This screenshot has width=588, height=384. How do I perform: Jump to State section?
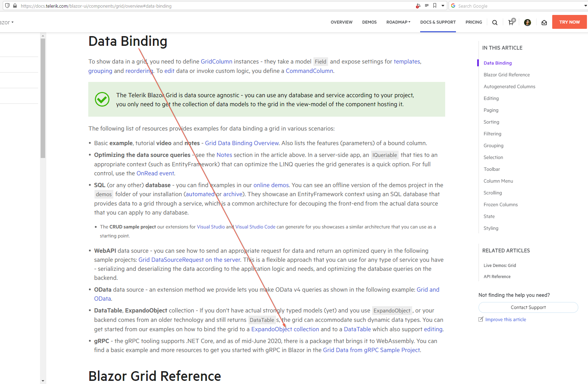click(x=489, y=216)
